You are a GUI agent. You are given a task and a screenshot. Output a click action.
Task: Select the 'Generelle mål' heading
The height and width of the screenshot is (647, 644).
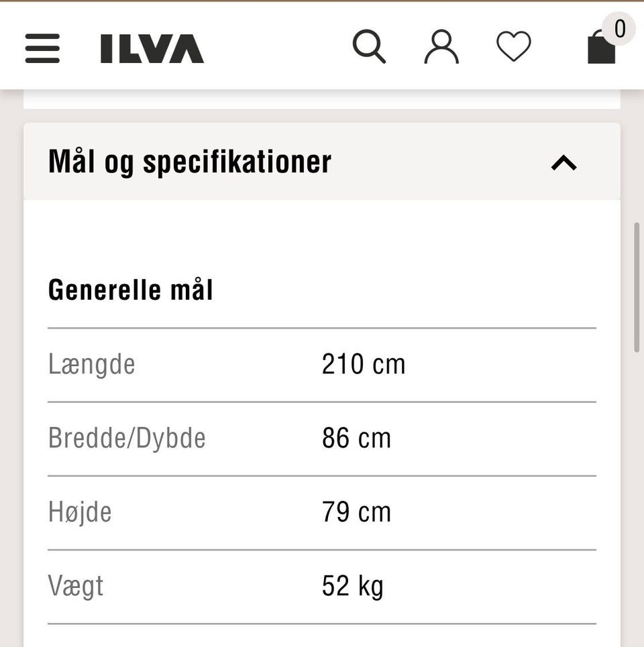tap(130, 290)
